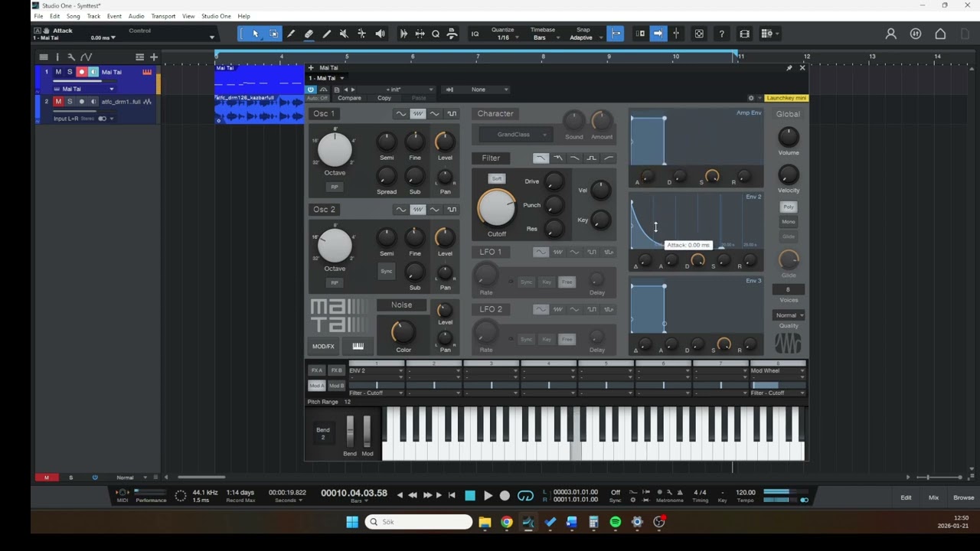Pick sawtooth wave shape for LFO 2
This screenshot has height=551, width=980.
coord(557,309)
